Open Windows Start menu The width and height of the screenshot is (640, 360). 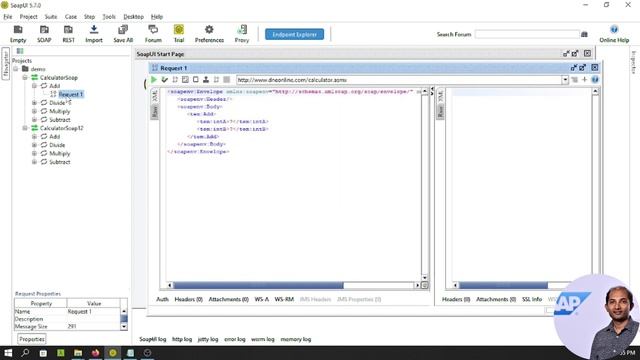(8, 353)
